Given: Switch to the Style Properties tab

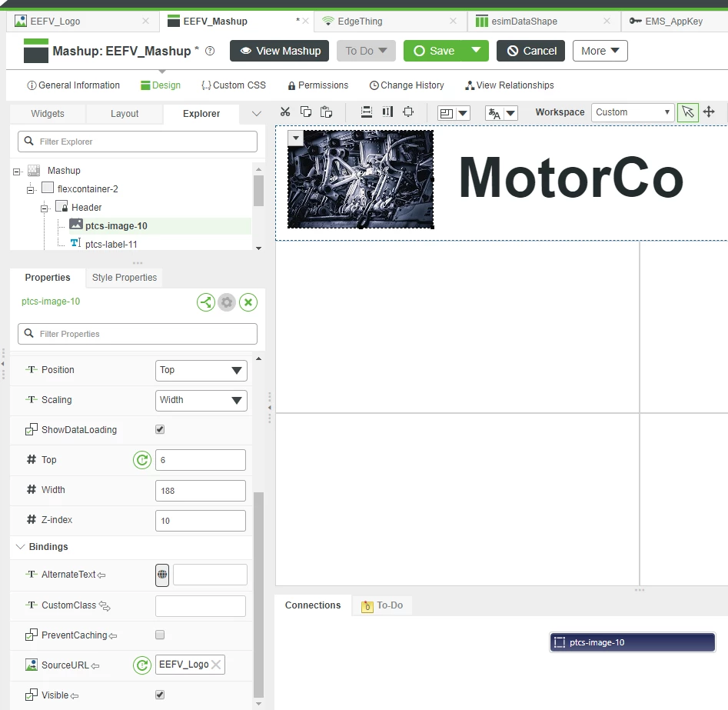Looking at the screenshot, I should (x=124, y=278).
